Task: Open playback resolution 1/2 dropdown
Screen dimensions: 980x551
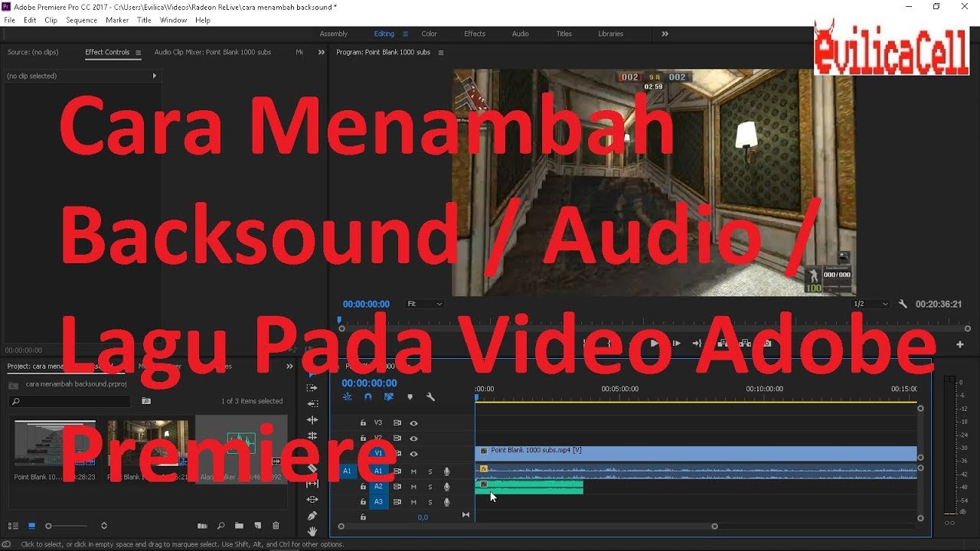Action: pyautogui.click(x=871, y=304)
